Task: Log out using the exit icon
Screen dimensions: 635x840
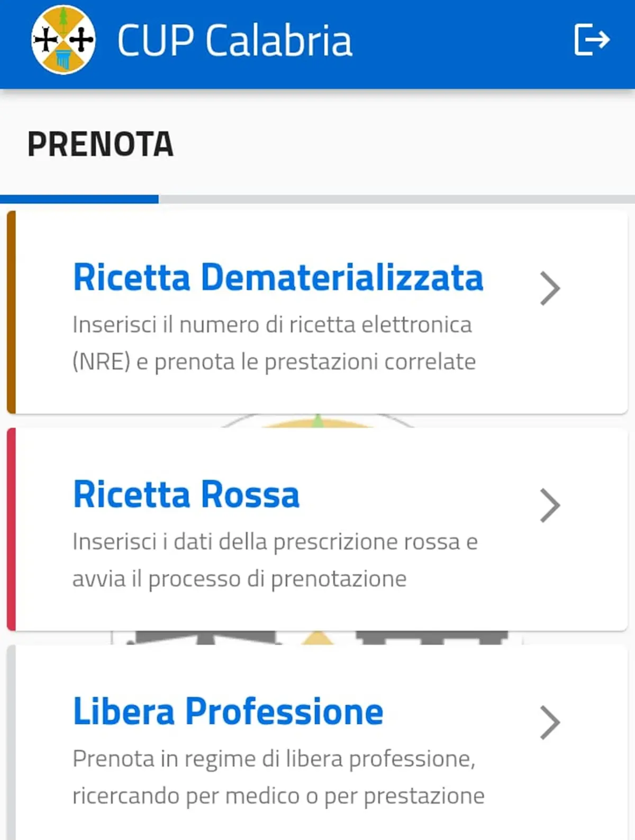Action: 592,40
